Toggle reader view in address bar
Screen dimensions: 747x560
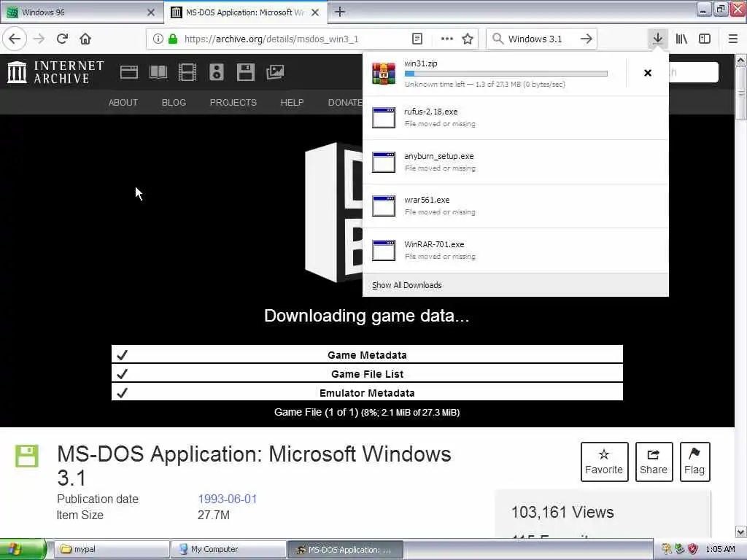pyautogui.click(x=417, y=39)
